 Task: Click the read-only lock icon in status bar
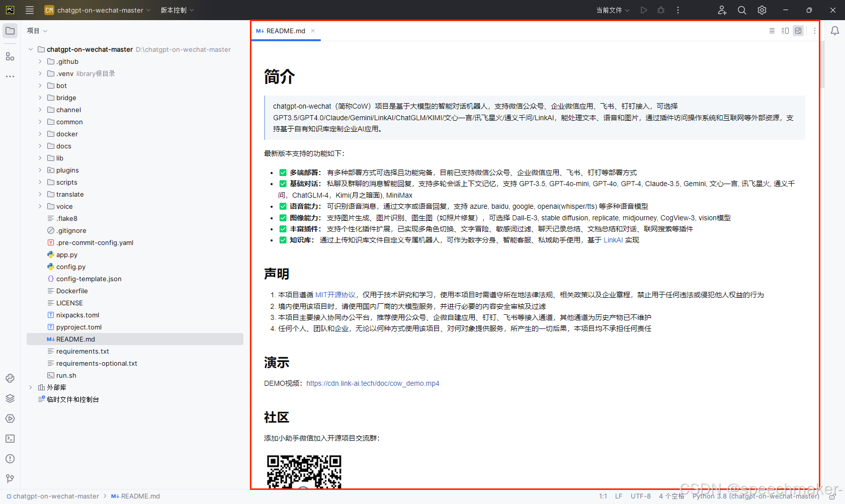[x=832, y=496]
